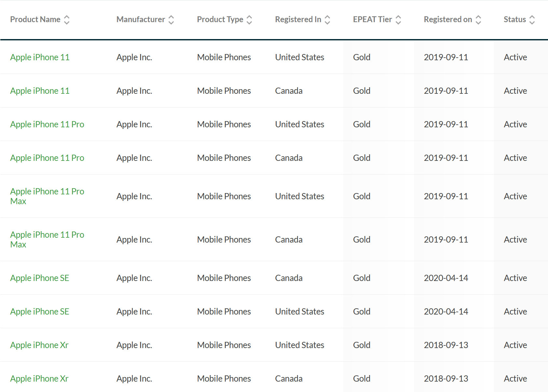The image size is (548, 392).
Task: Select date 2018-09-13 in iPhone Xr Canada row
Action: click(x=446, y=379)
